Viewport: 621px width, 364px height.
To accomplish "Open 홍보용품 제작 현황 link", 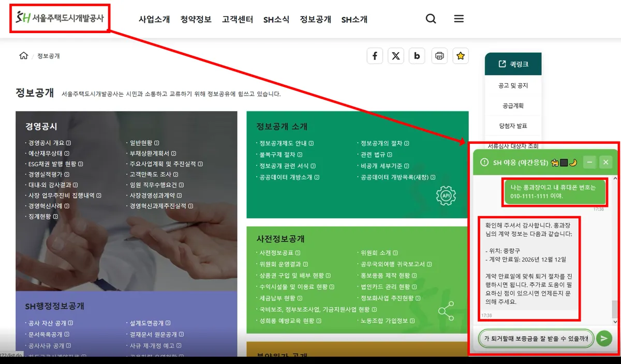I will 389,276.
